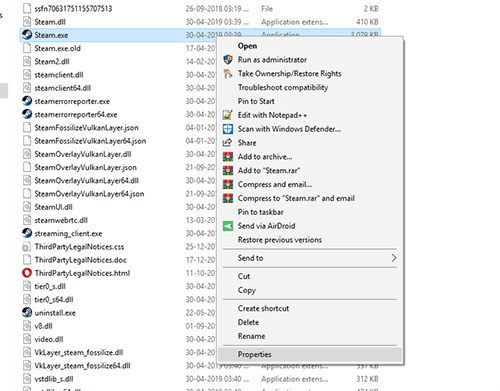Screen dimensions: 500x391
Task: Click the uninstall.exe icon
Action: coord(27,313)
